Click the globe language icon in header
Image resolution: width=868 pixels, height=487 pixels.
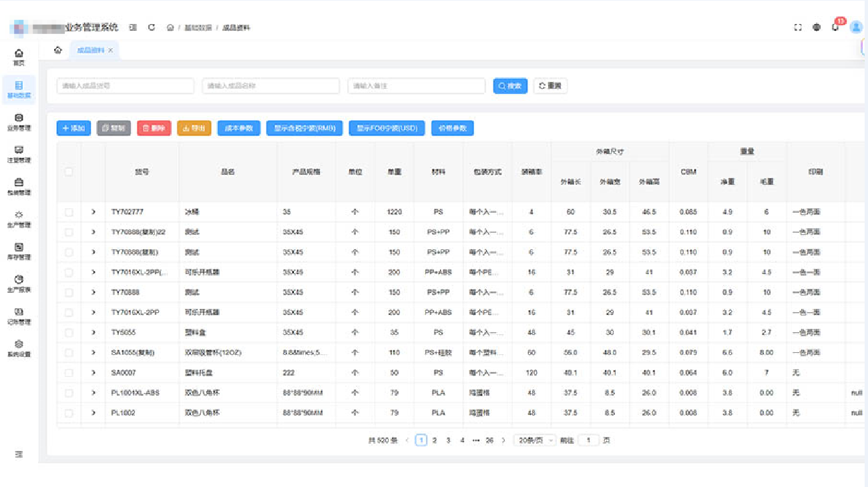coord(816,27)
